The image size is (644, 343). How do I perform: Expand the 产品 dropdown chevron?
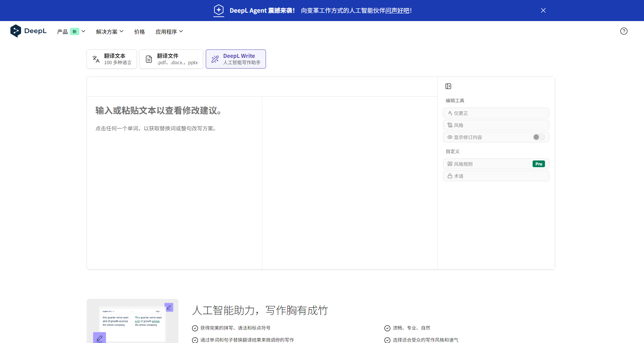coord(83,31)
